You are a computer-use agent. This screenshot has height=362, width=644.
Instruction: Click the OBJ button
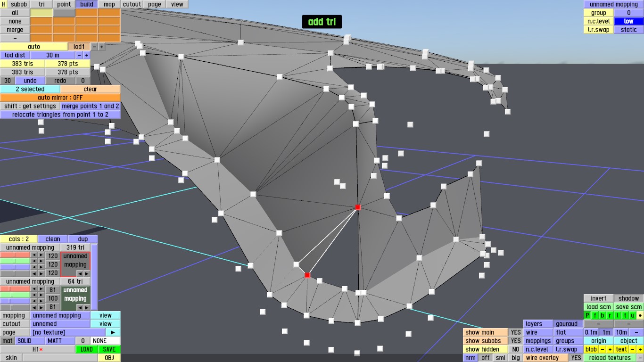[x=109, y=358]
